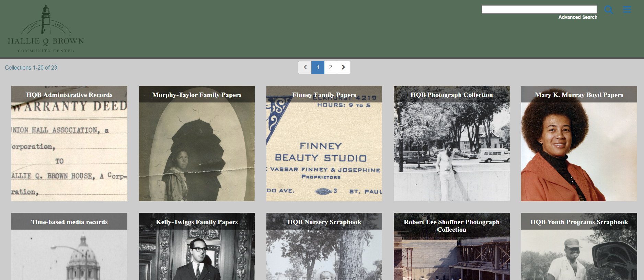Open the hamburger menu icon

point(627,10)
